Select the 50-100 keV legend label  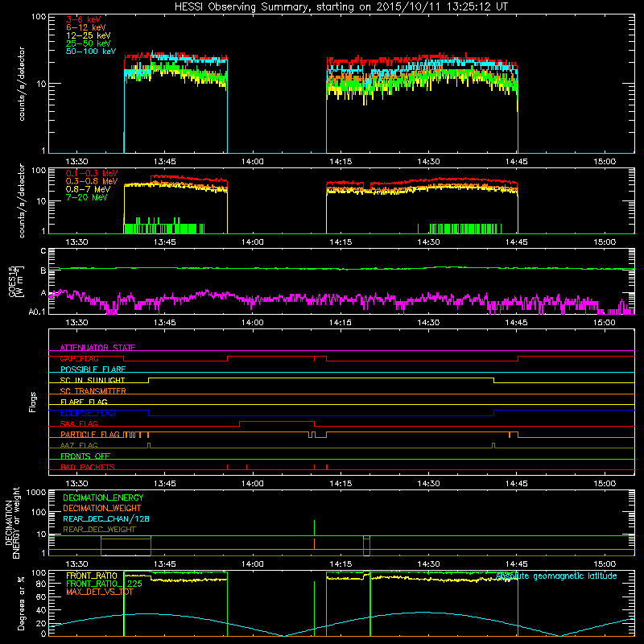tap(91, 52)
